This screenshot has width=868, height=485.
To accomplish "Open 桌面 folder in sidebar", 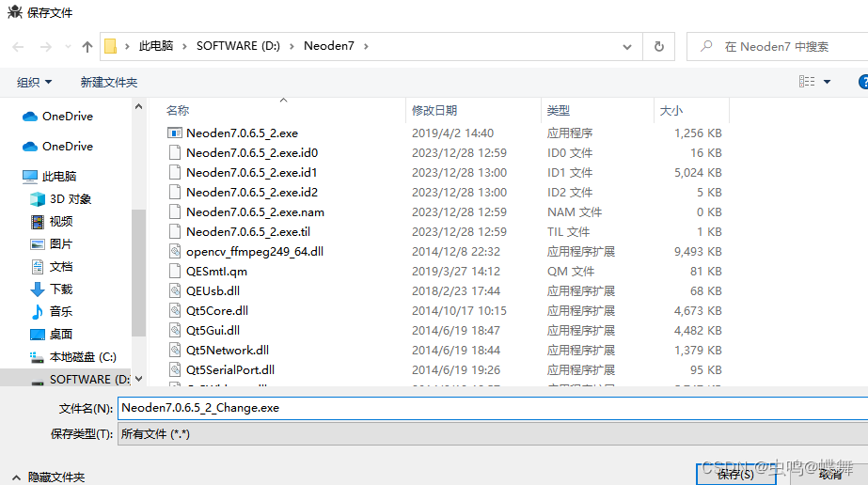I will (x=52, y=335).
